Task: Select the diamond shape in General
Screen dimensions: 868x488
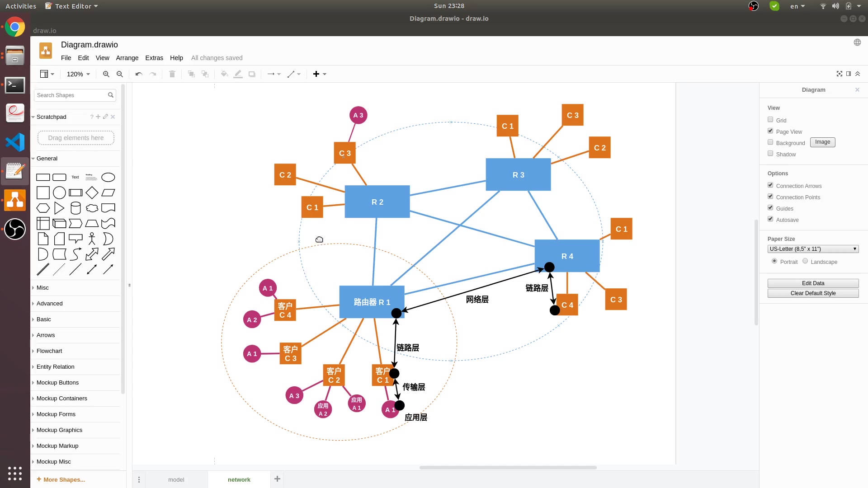Action: tap(92, 192)
